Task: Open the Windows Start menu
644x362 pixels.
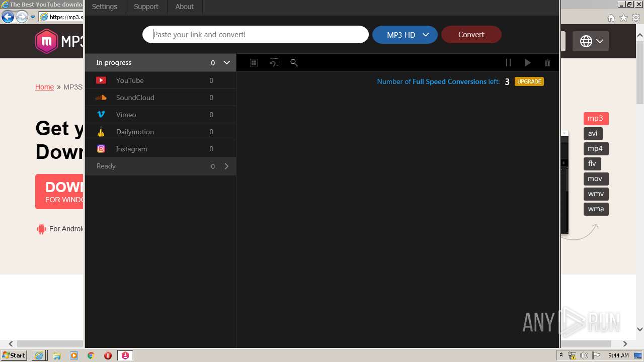Action: pyautogui.click(x=14, y=355)
